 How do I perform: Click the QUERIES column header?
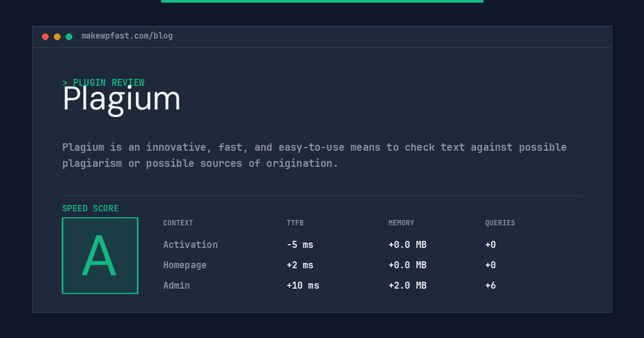pos(500,223)
